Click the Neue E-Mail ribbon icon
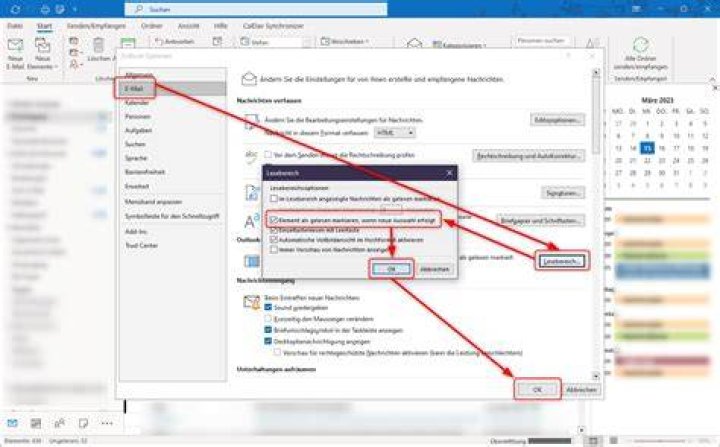Screen dimensions: 720x447 (x=15, y=46)
